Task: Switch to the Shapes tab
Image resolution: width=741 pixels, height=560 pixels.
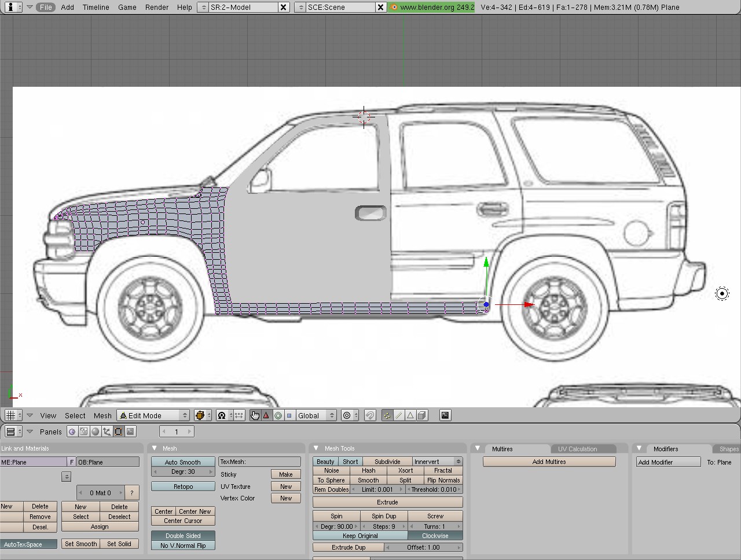Action: [x=729, y=449]
